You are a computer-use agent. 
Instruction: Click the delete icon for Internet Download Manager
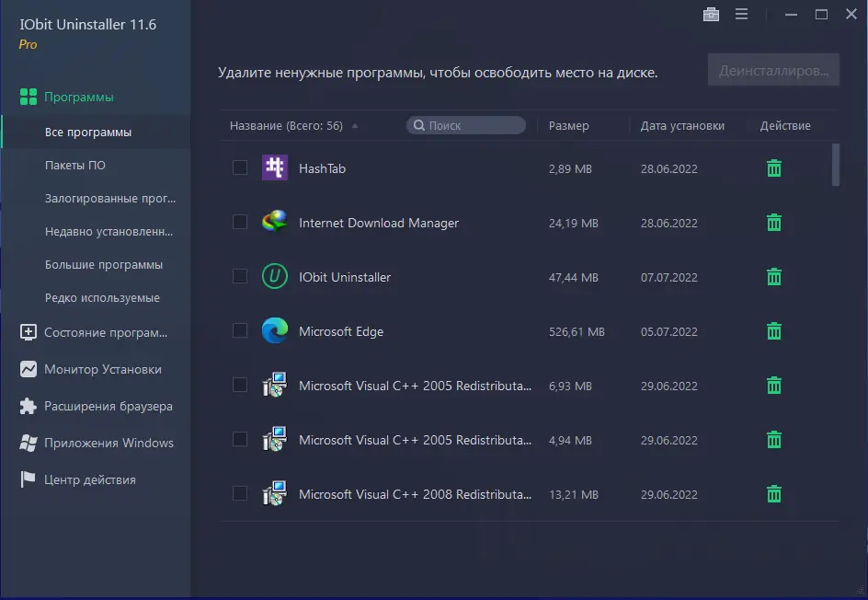click(x=774, y=223)
